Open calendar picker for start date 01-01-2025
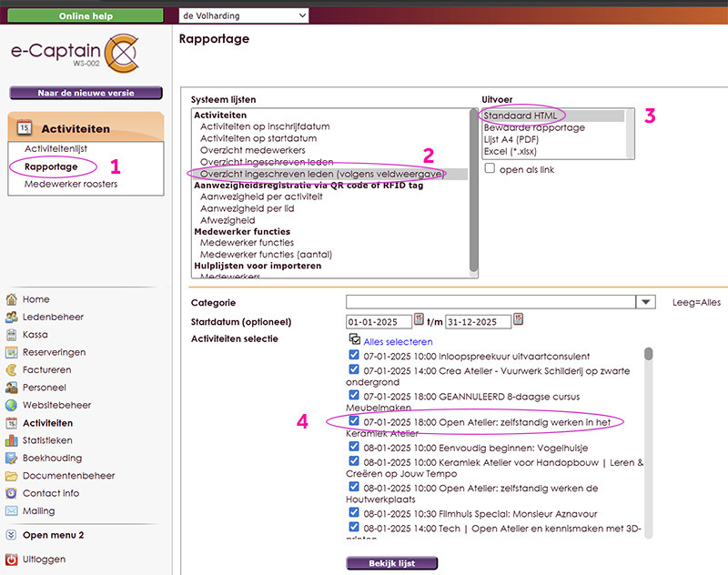Viewport: 728px width, 575px height. 419,319
